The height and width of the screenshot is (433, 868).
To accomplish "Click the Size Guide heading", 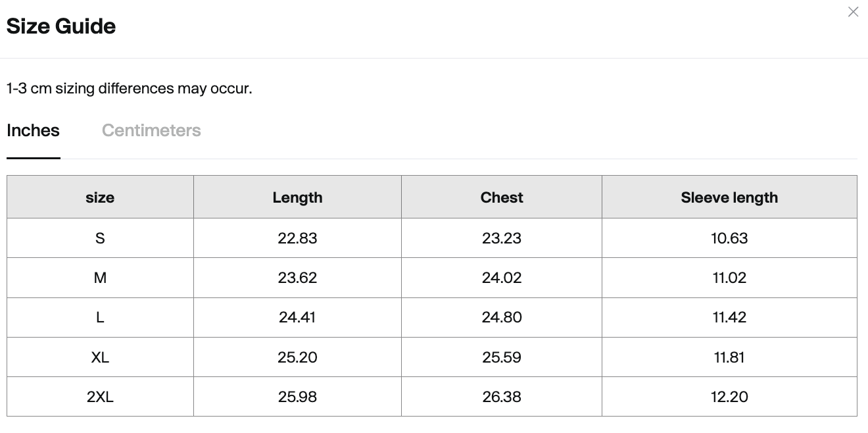I will click(x=61, y=26).
